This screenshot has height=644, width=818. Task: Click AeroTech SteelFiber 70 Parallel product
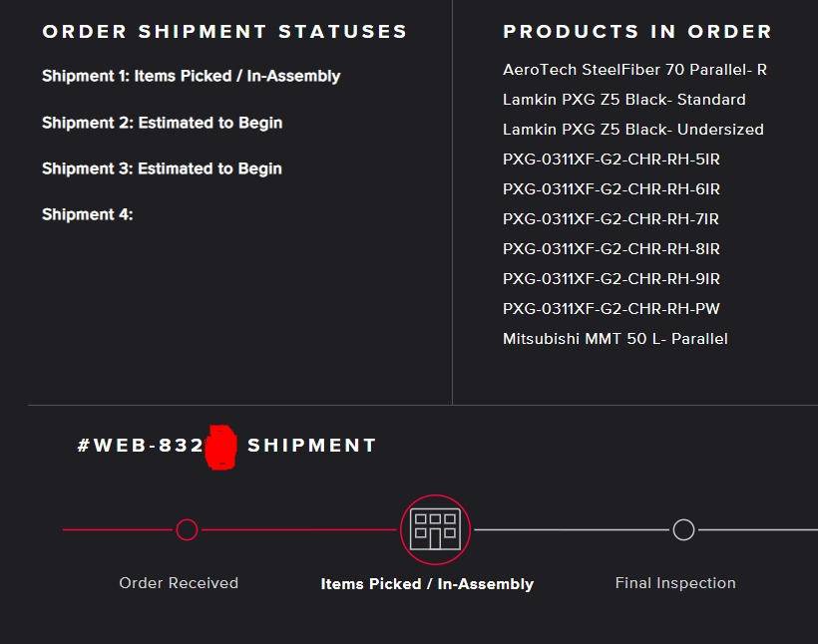tap(634, 70)
